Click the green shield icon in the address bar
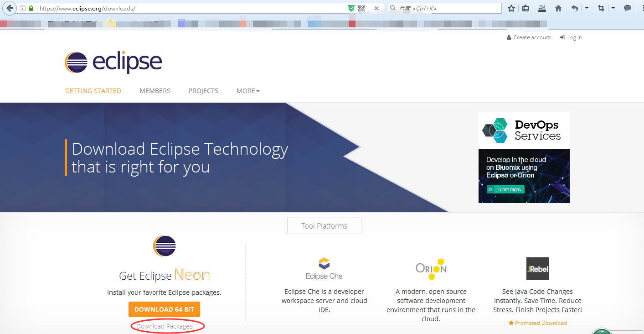Viewport: 644px width, 334px height. [351, 8]
